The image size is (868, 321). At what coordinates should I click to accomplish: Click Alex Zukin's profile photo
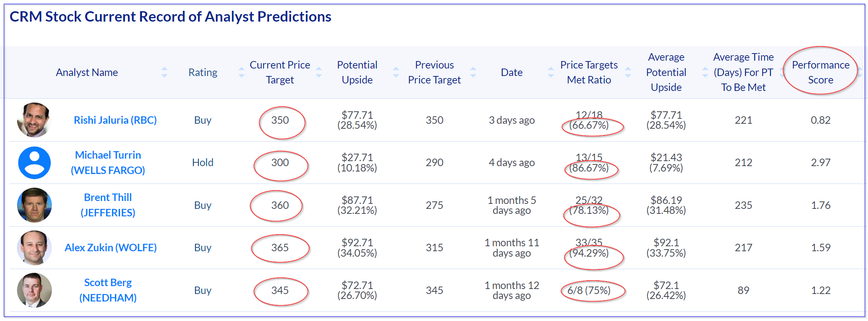(34, 247)
